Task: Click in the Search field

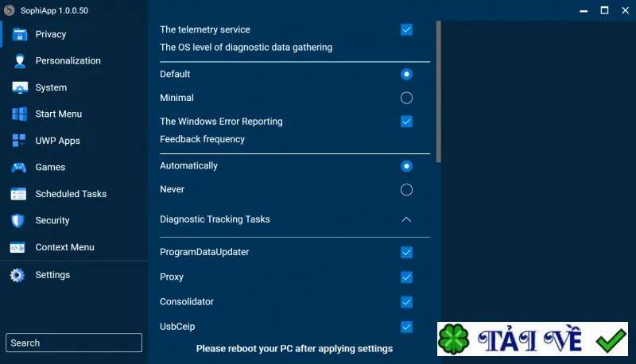Action: (74, 343)
